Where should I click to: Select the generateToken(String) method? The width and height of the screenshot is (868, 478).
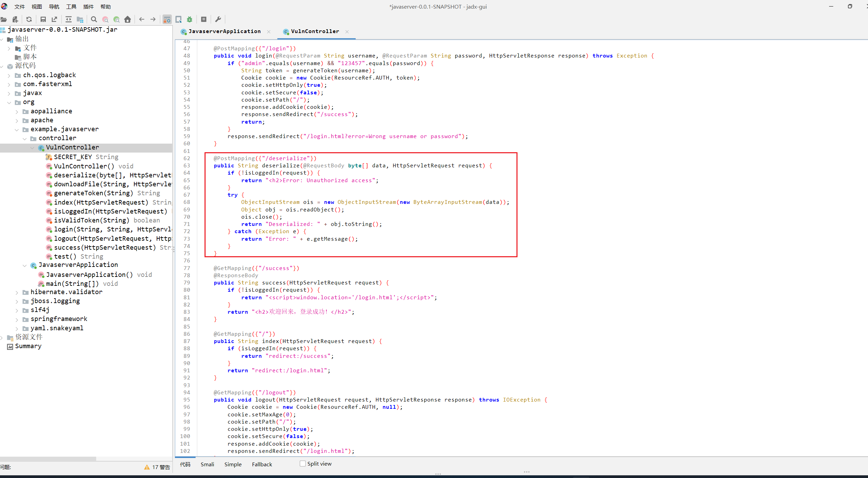click(x=103, y=193)
